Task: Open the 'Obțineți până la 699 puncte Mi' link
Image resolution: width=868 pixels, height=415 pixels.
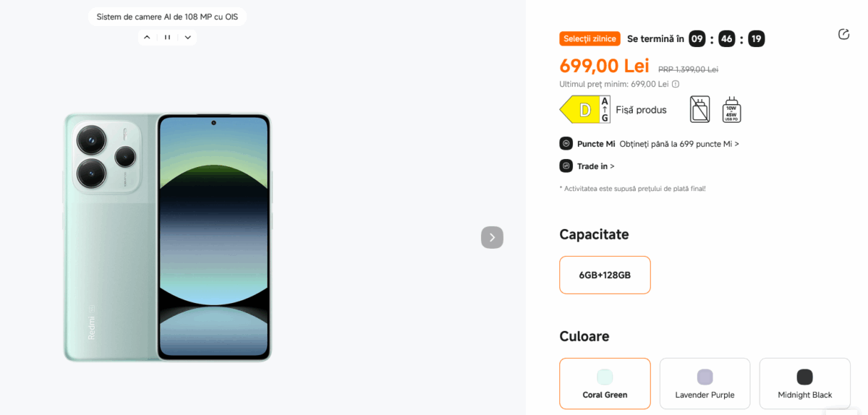Action: [x=679, y=144]
